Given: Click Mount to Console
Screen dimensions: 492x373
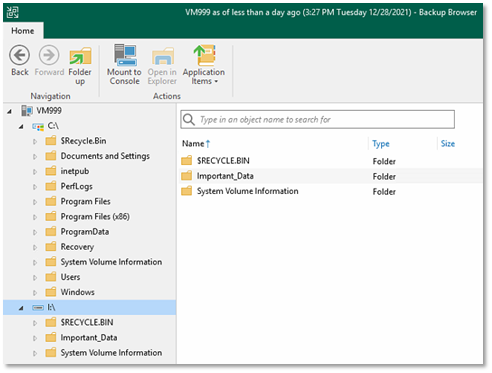Looking at the screenshot, I should pyautogui.click(x=124, y=65).
